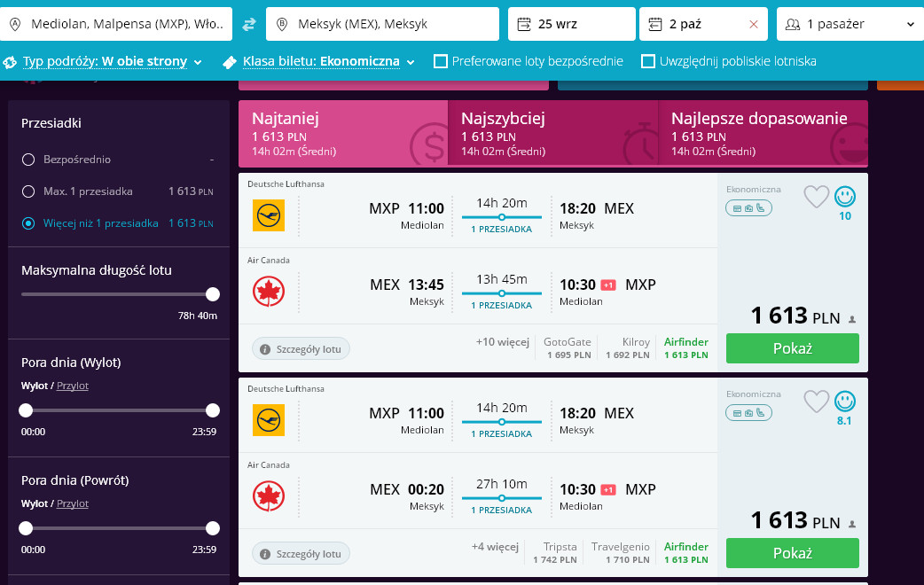Favorite the second flight with heart icon
Image resolution: width=924 pixels, height=585 pixels.
point(816,402)
